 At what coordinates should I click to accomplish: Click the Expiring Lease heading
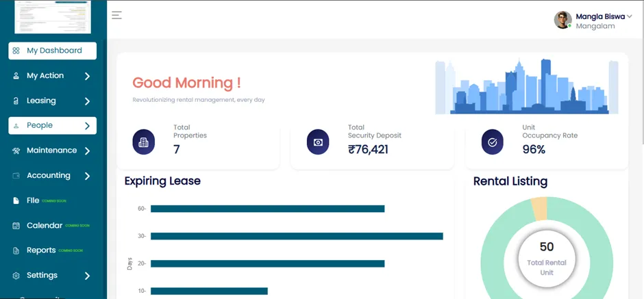click(x=162, y=181)
